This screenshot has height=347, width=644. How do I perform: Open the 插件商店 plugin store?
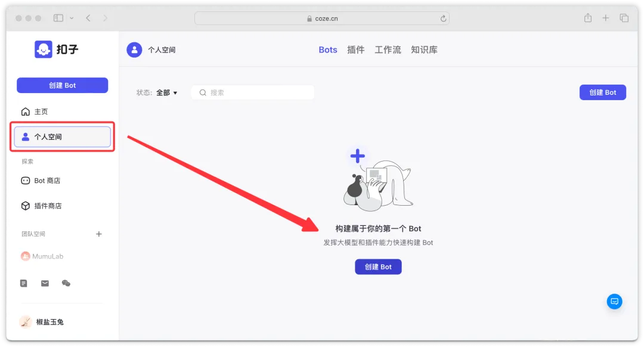tap(41, 206)
